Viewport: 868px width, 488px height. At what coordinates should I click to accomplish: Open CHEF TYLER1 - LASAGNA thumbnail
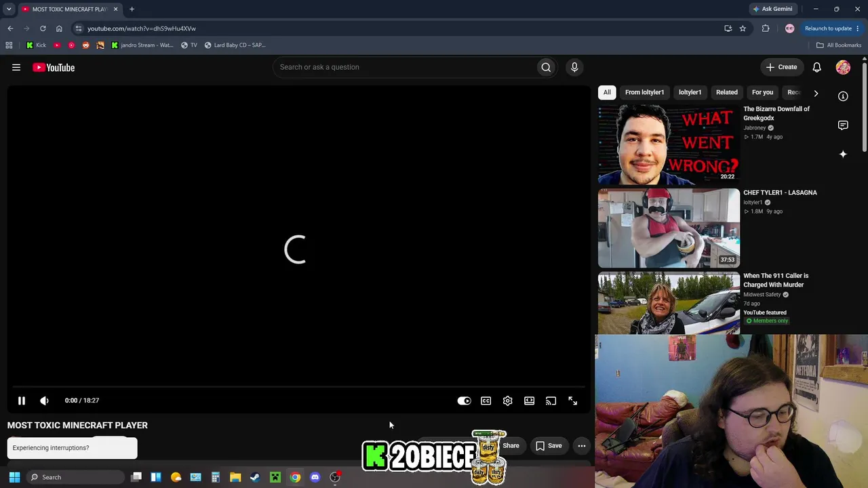pos(669,228)
